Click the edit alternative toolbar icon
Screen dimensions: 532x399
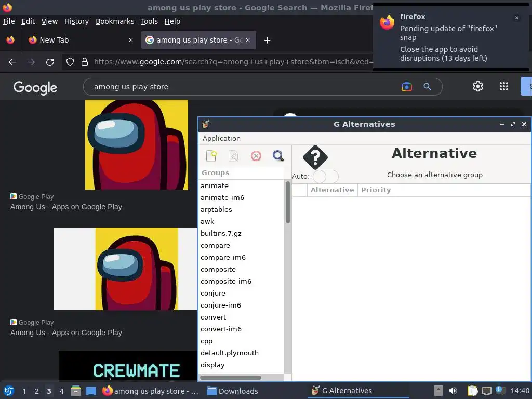point(233,156)
